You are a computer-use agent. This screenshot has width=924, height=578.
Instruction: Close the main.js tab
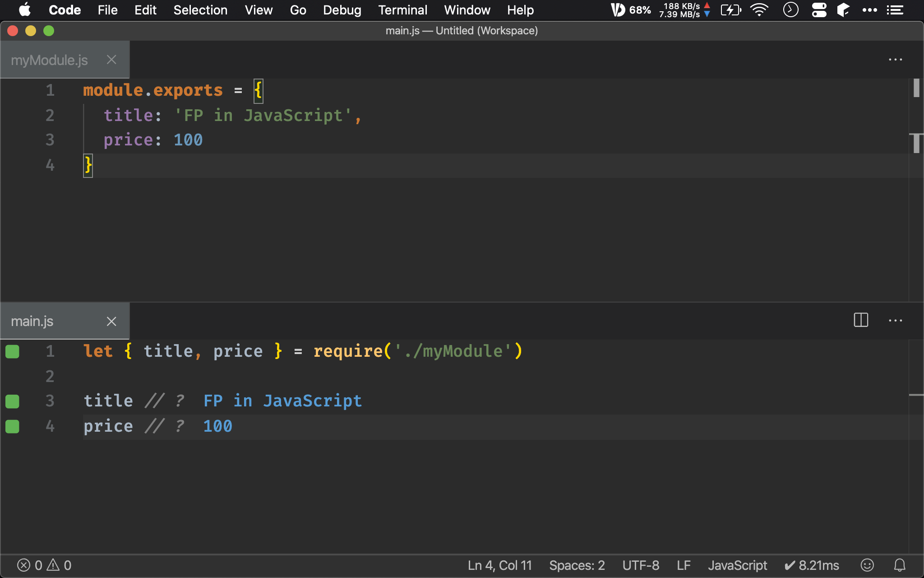(111, 321)
